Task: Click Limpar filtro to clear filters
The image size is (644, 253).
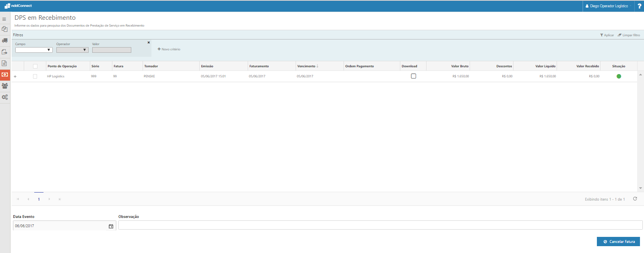Action: pos(629,35)
